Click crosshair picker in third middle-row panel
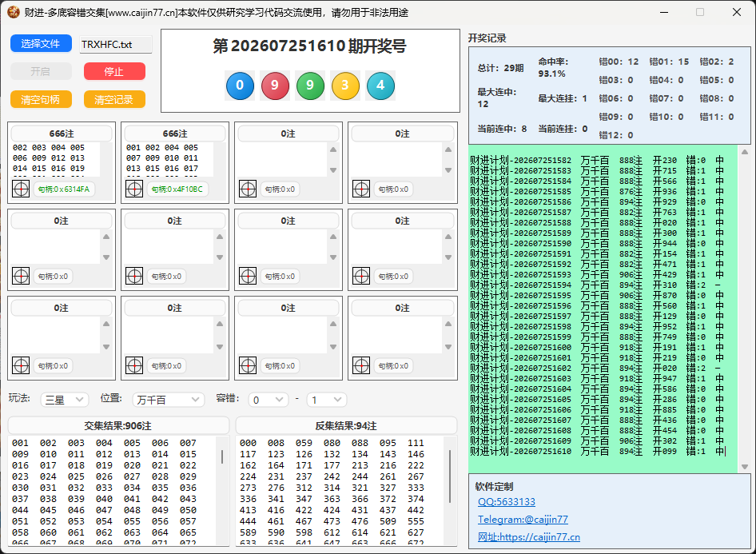Viewport: 756px width, 554px height. point(248,277)
